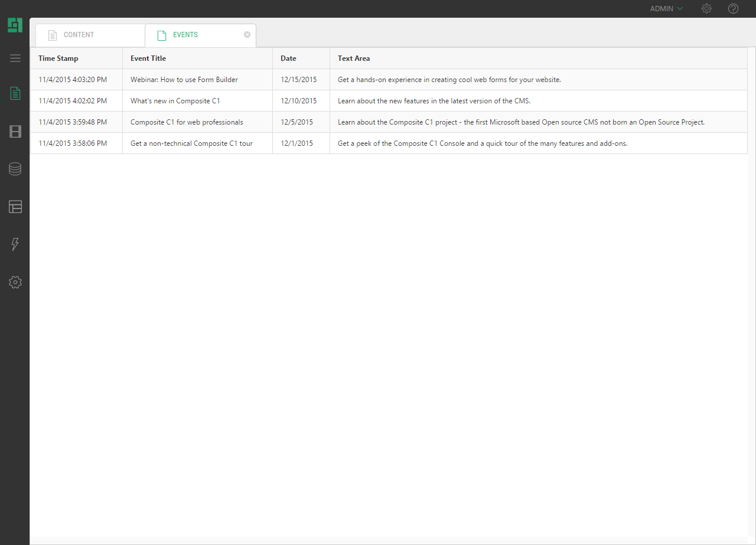Open the Layout perspective icon
Screen dimensions: 756x545
pyautogui.click(x=15, y=207)
